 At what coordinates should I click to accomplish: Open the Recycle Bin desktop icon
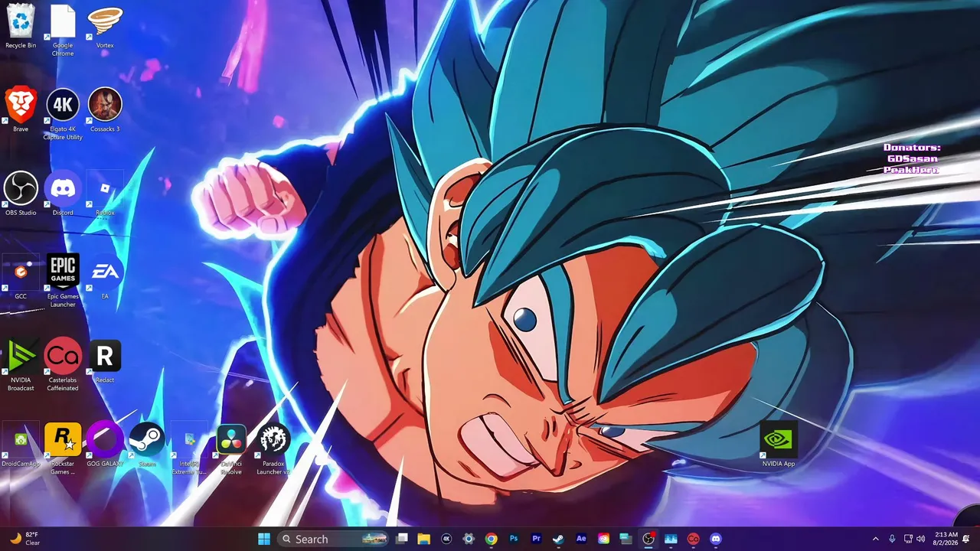coord(21,27)
